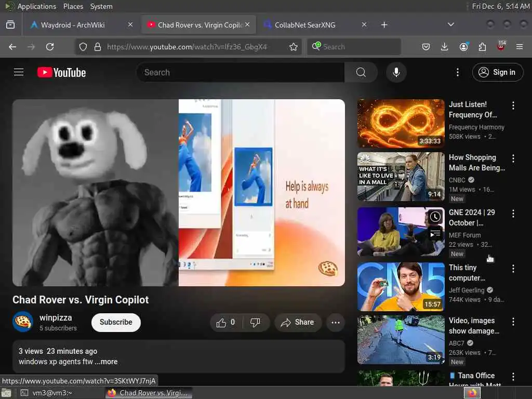
Task: Add GNE 2024 video to Watch later
Action: [435, 217]
